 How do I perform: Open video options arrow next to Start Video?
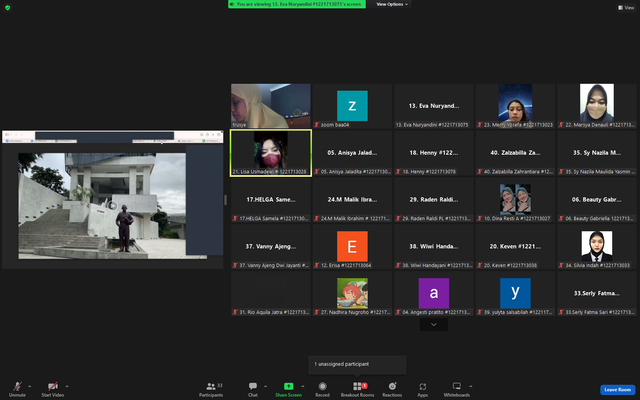[67, 386]
